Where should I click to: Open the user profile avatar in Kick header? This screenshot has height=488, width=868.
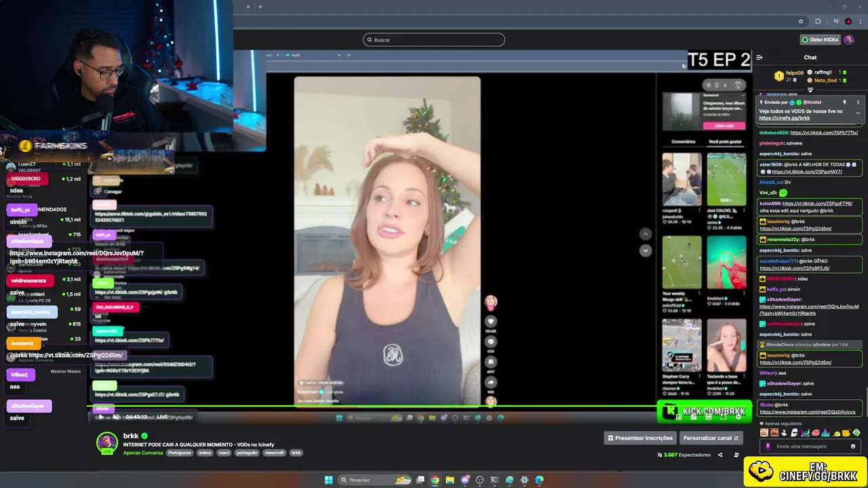(849, 39)
